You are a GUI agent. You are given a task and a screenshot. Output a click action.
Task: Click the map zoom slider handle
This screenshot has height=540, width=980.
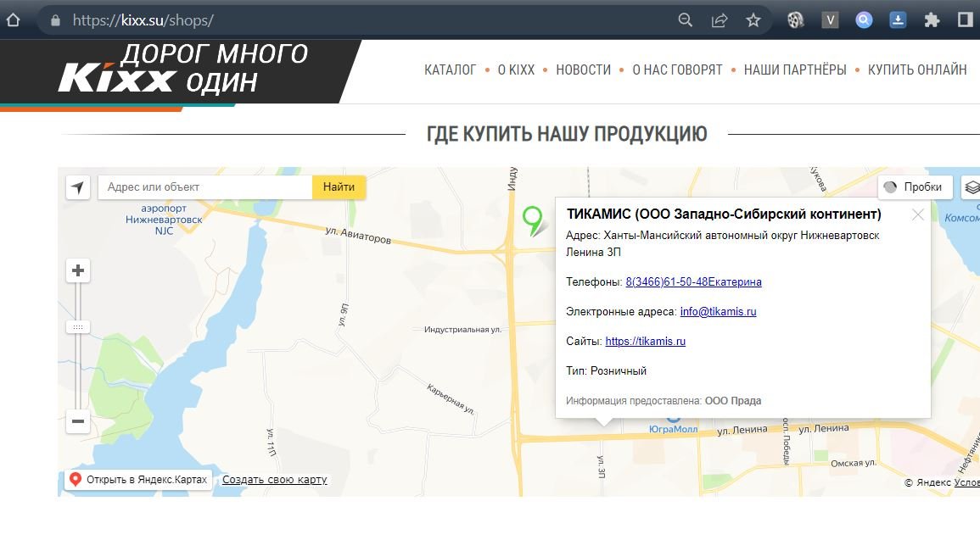pos(78,327)
